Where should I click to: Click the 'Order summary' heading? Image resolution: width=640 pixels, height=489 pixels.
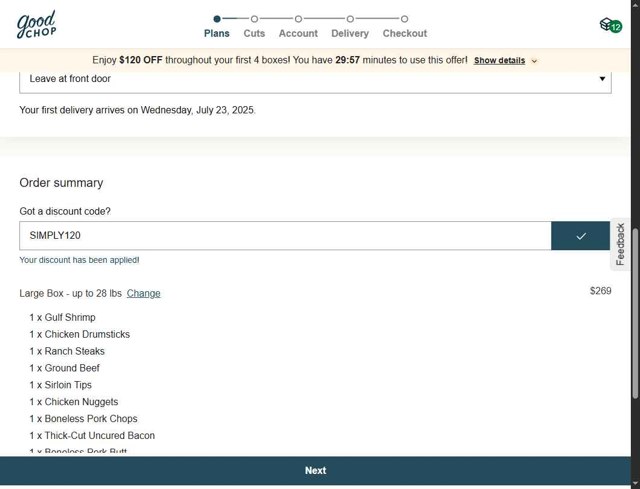tap(61, 183)
